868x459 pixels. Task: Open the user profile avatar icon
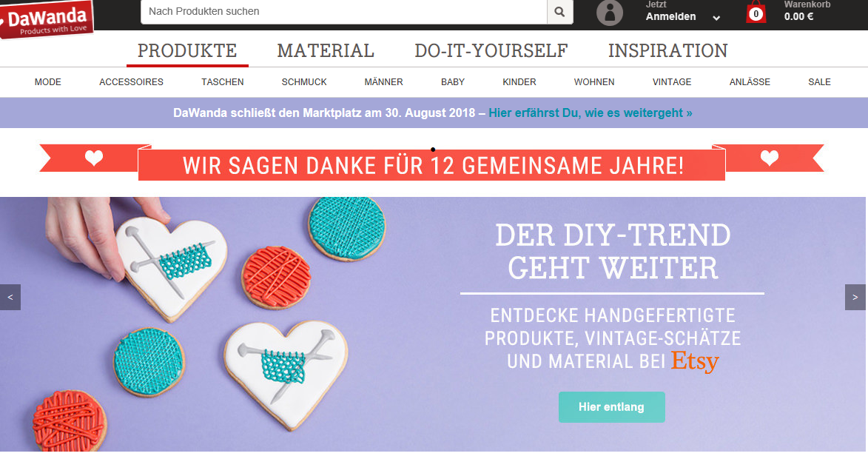coord(610,12)
